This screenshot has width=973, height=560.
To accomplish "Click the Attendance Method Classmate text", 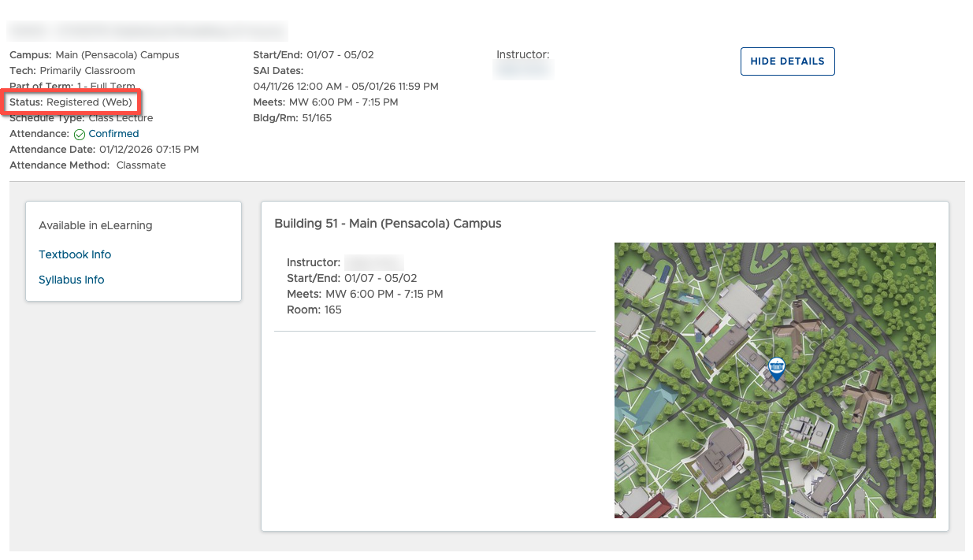I will (87, 165).
